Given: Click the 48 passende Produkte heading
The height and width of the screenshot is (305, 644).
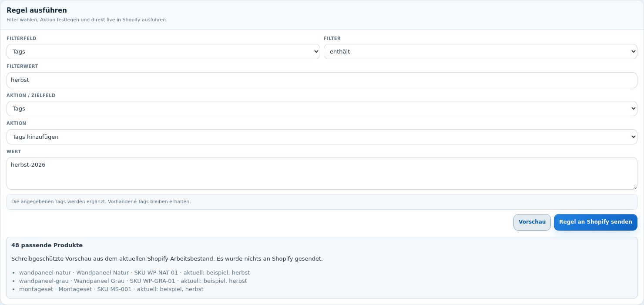Looking at the screenshot, I should (x=47, y=245).
